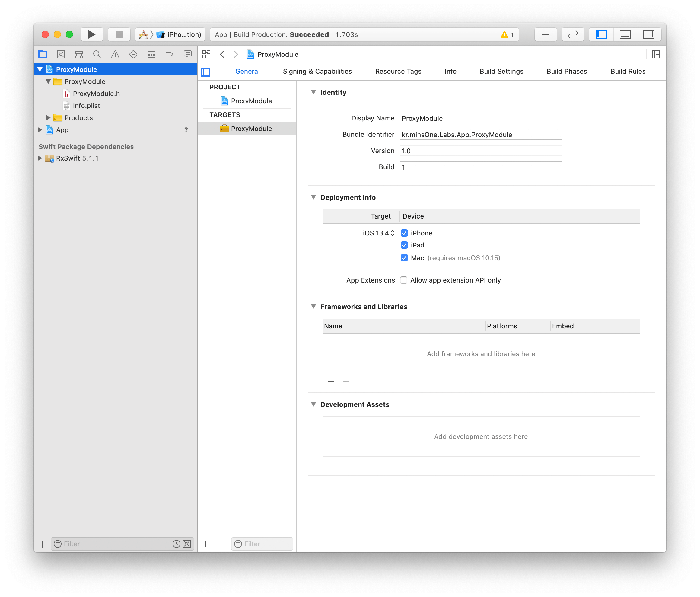
Task: Expand the Products folder
Action: point(48,118)
